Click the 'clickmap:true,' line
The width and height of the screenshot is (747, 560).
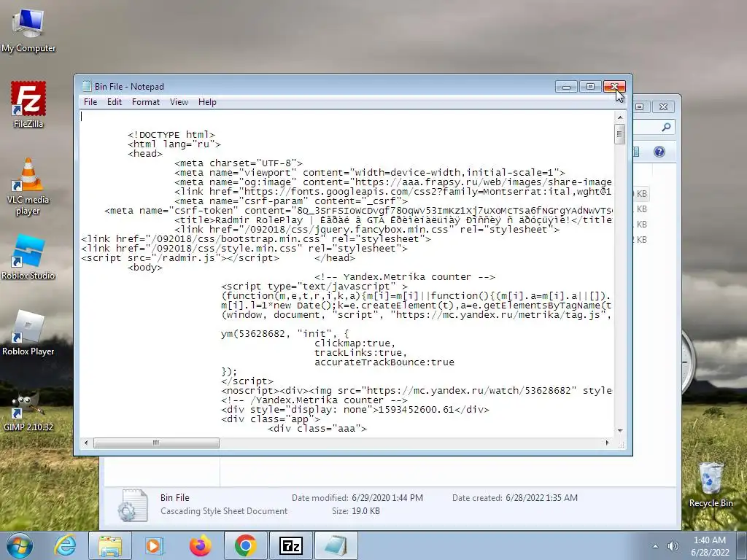355,343
